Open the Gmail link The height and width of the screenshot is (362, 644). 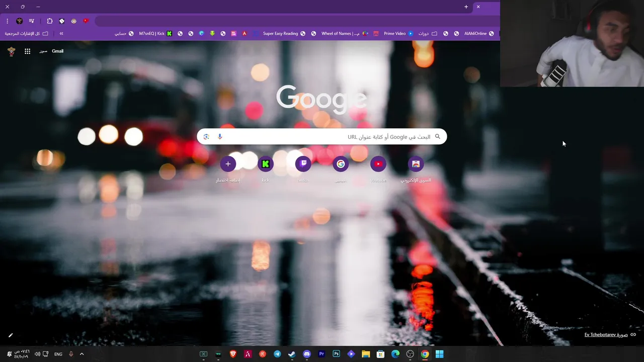coord(57,51)
